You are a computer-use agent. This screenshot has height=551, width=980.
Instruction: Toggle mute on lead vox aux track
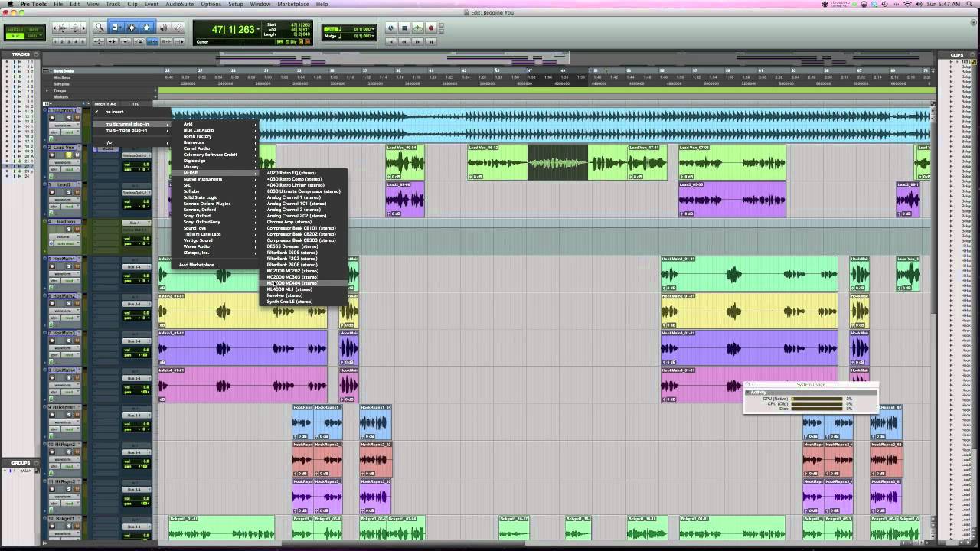coord(77,229)
